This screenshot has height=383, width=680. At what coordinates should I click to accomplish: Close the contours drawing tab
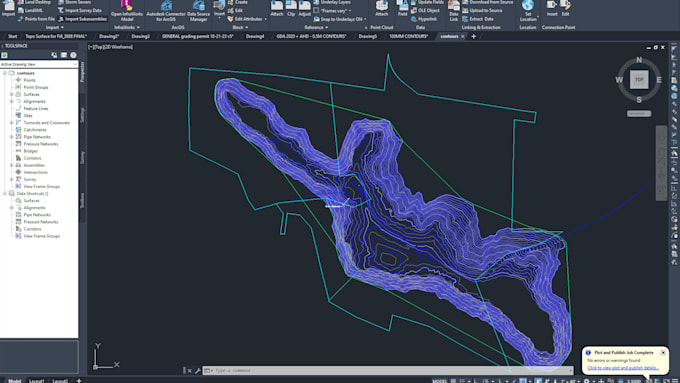(462, 36)
